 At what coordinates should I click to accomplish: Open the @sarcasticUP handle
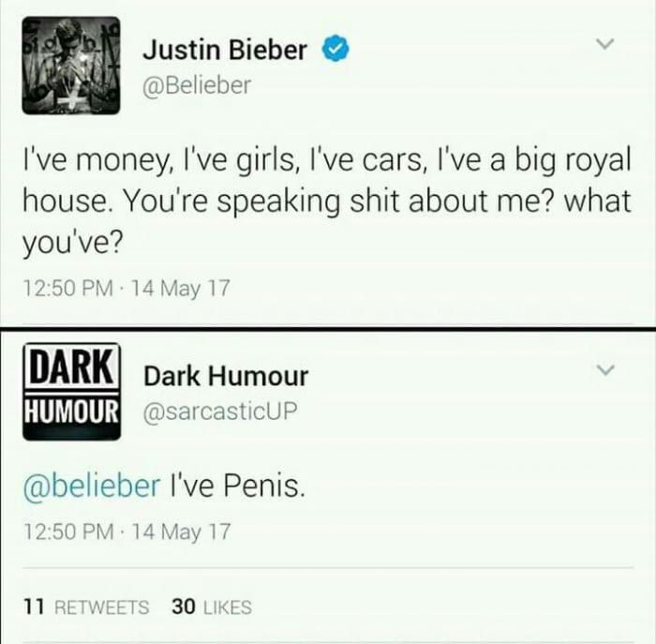tap(220, 411)
